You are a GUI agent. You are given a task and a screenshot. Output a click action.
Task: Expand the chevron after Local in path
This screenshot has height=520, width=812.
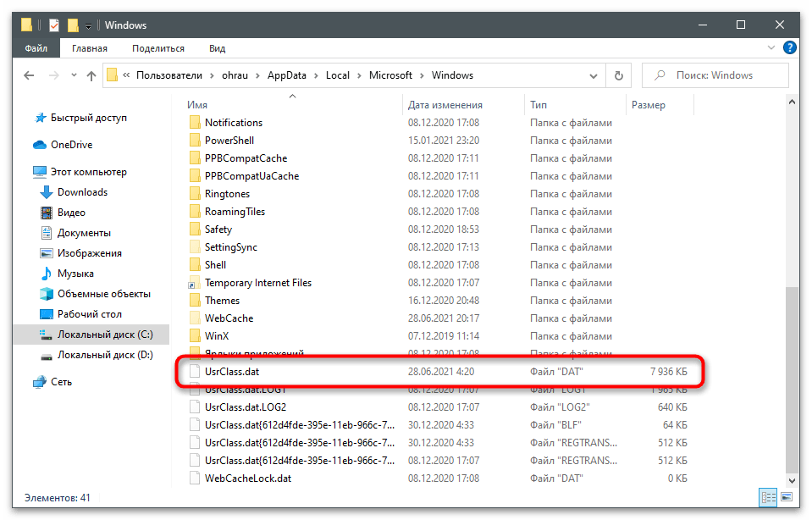(359, 75)
